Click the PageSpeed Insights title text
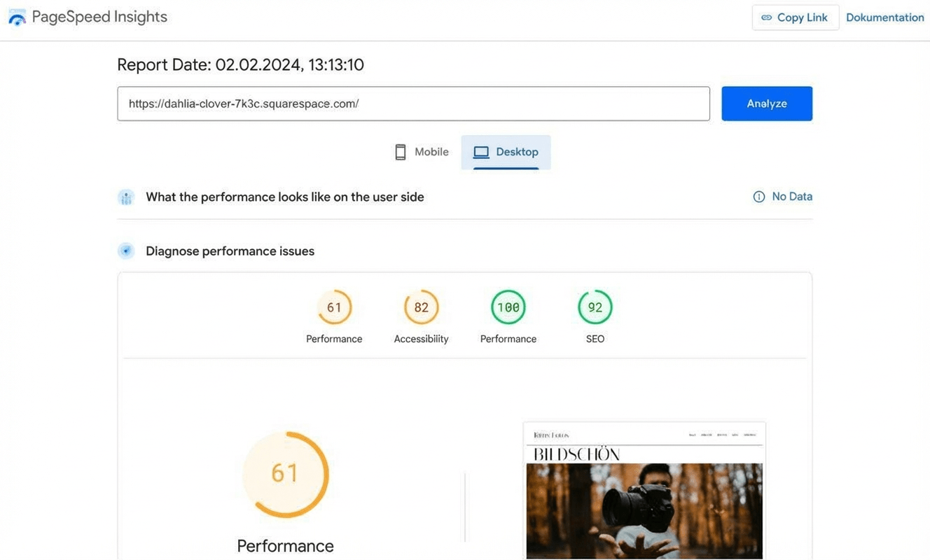930x560 pixels. [x=99, y=17]
